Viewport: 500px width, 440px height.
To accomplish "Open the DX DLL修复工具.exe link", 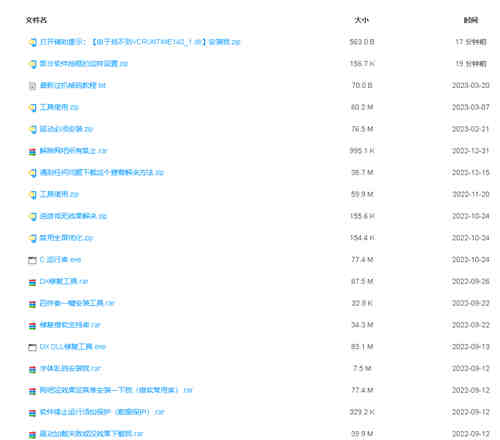I will [73, 347].
